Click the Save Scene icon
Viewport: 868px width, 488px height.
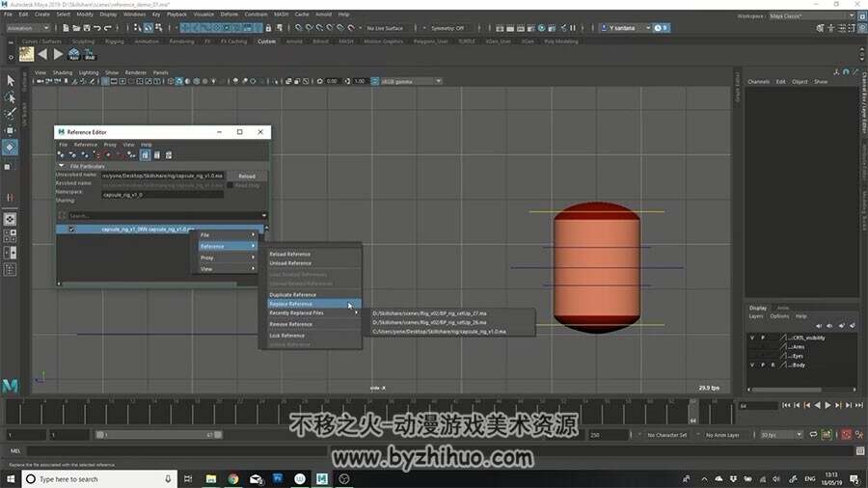pos(87,28)
